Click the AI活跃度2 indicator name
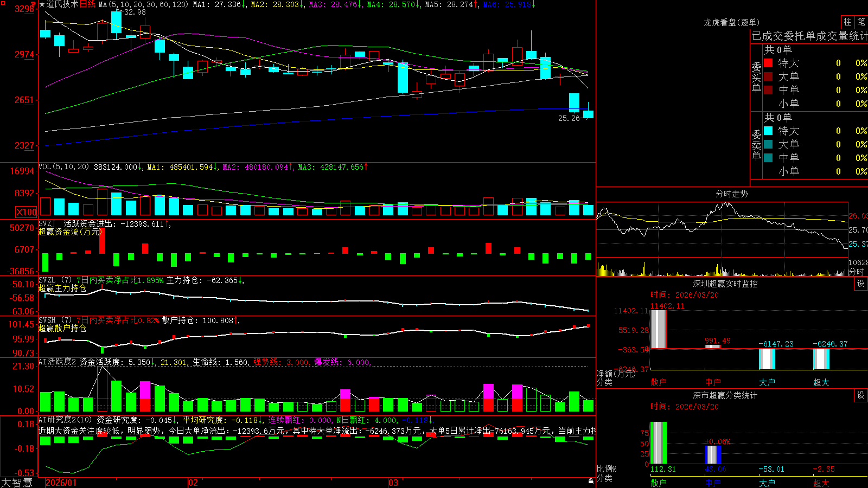The width and height of the screenshot is (868, 488). click(57, 362)
